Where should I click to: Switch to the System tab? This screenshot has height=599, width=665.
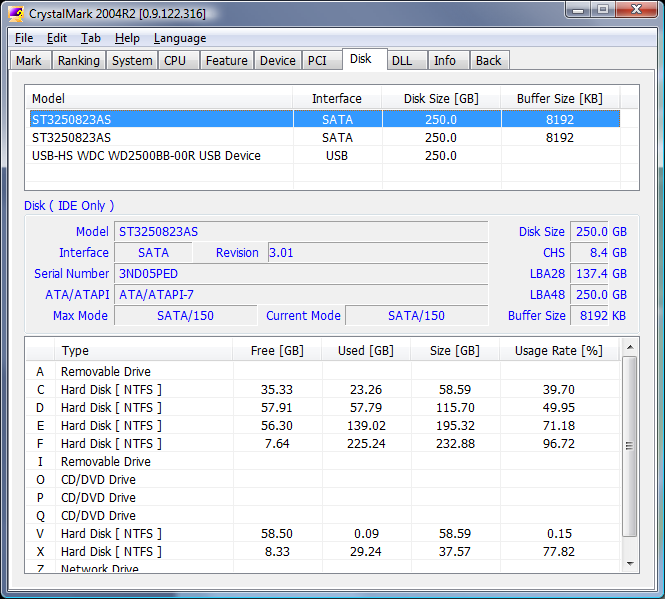(x=132, y=60)
